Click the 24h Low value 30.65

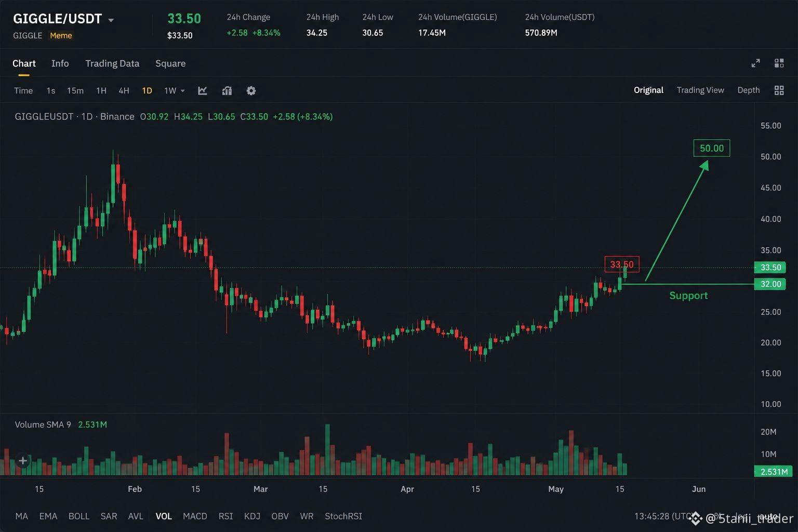coord(373,33)
